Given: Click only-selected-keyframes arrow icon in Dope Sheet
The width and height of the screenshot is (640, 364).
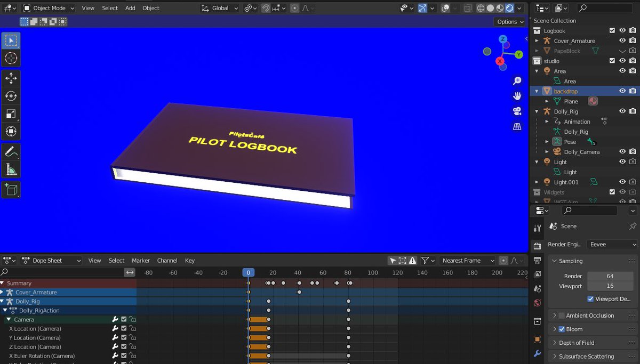Looking at the screenshot, I should point(393,261).
